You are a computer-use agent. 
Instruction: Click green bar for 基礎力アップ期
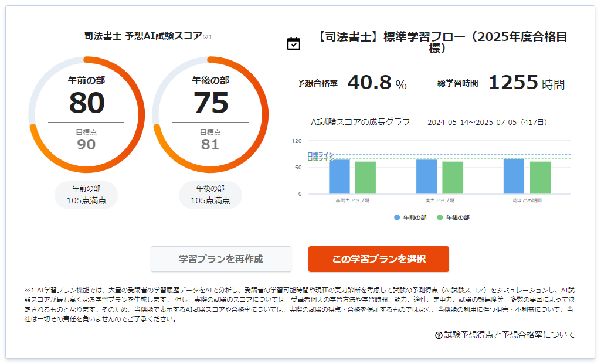point(365,178)
